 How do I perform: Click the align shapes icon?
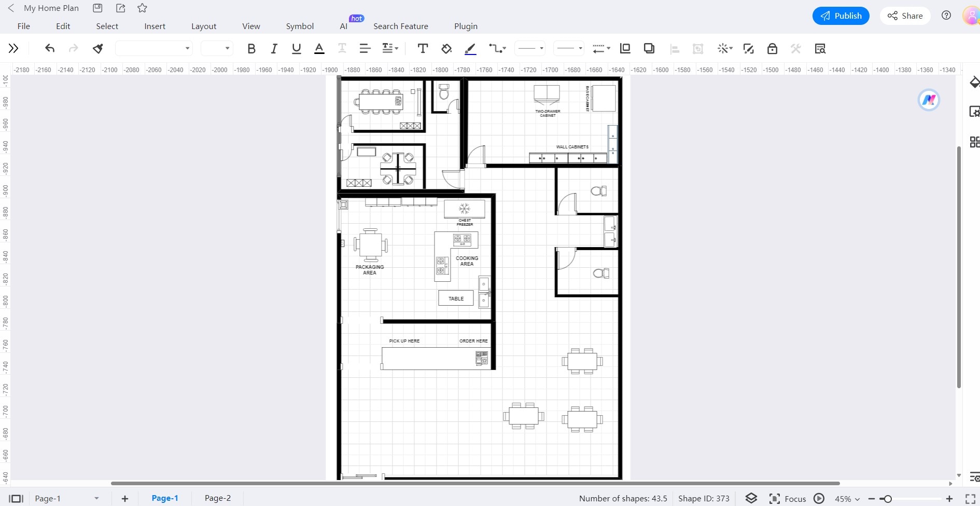click(x=675, y=49)
